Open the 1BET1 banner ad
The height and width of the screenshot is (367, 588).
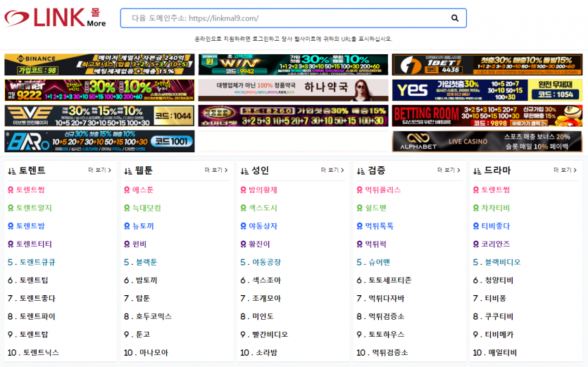(487, 65)
